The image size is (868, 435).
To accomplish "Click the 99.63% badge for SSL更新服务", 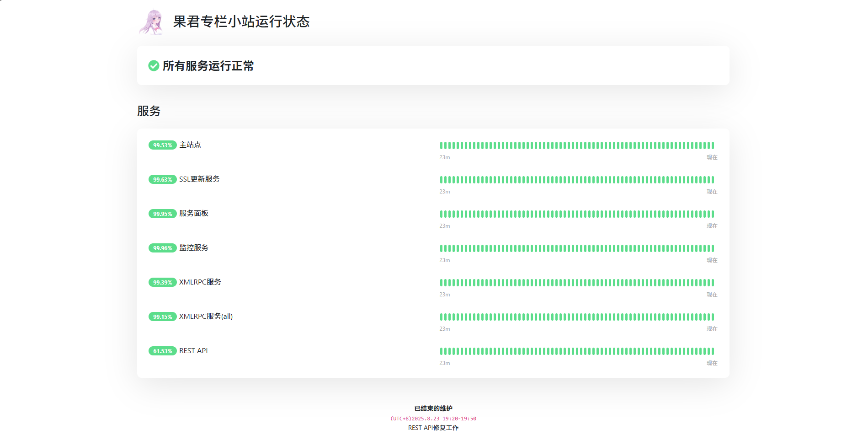I will tap(162, 180).
